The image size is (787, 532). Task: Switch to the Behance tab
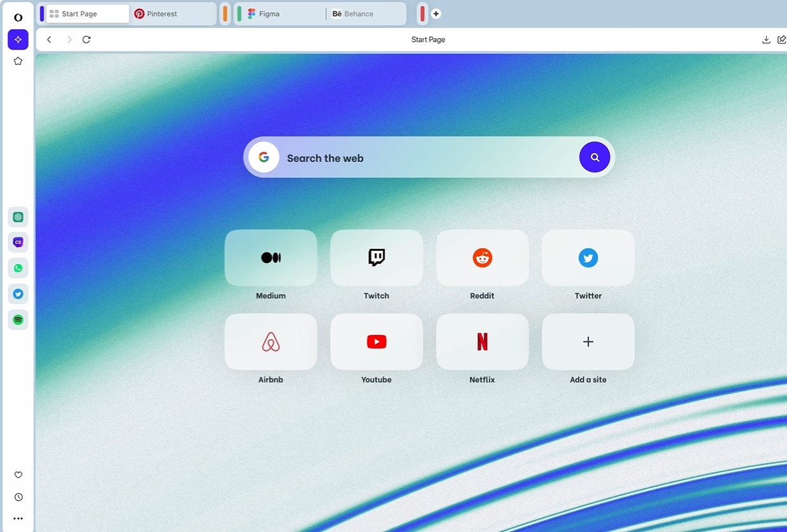point(366,13)
